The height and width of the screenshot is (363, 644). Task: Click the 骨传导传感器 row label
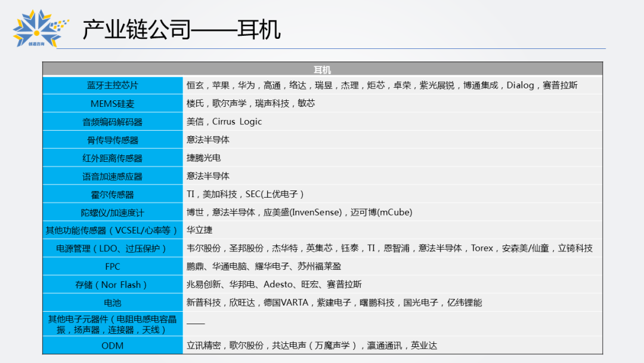tap(113, 140)
